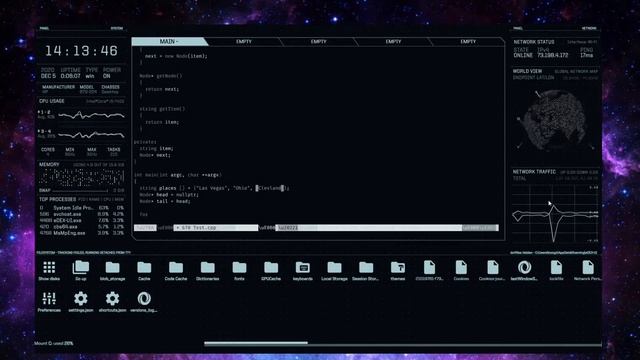The image size is (640, 360).
Task: Open the fonts folder
Action: tap(239, 268)
